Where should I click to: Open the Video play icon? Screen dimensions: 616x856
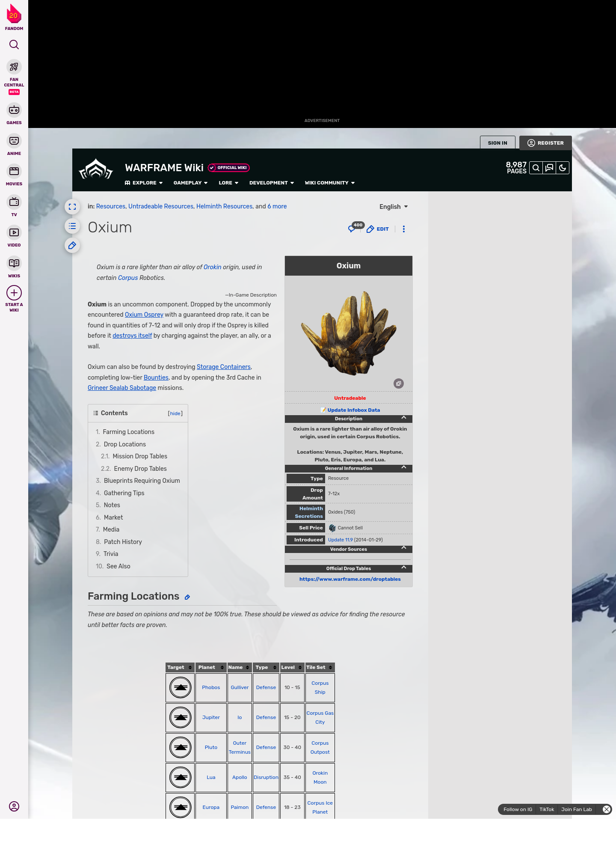(x=14, y=232)
